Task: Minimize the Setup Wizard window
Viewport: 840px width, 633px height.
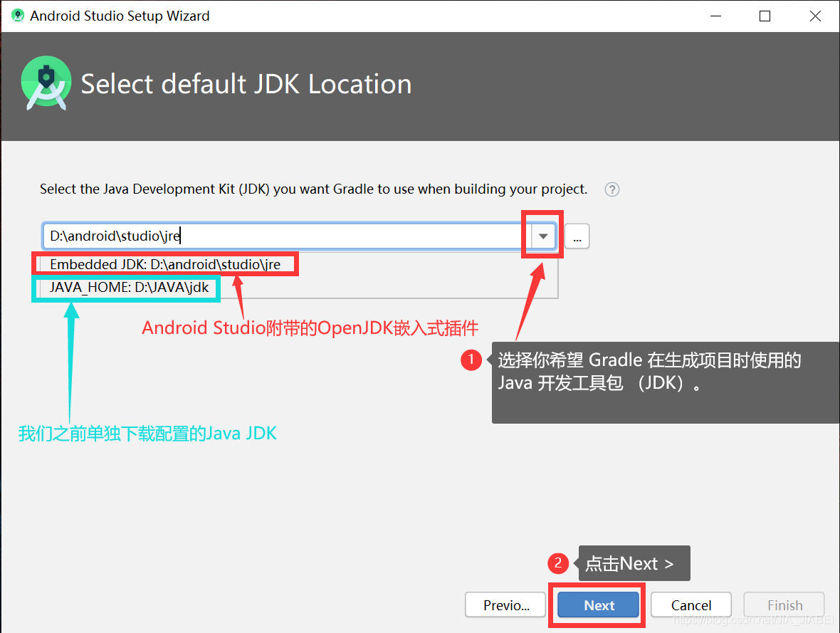Action: [715, 16]
